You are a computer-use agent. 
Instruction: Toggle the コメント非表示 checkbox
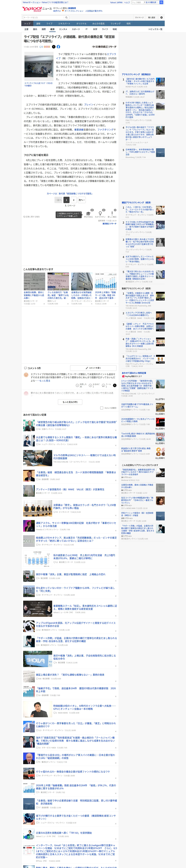pyautogui.click(x=102, y=408)
